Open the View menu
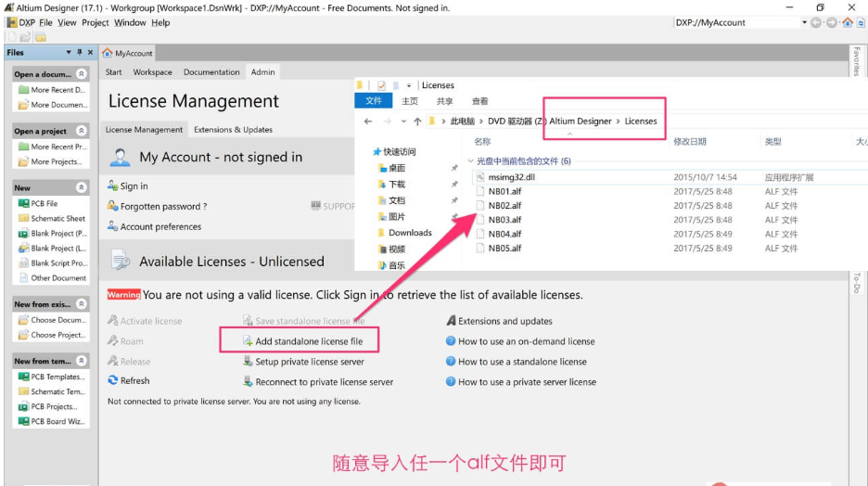 [x=67, y=22]
